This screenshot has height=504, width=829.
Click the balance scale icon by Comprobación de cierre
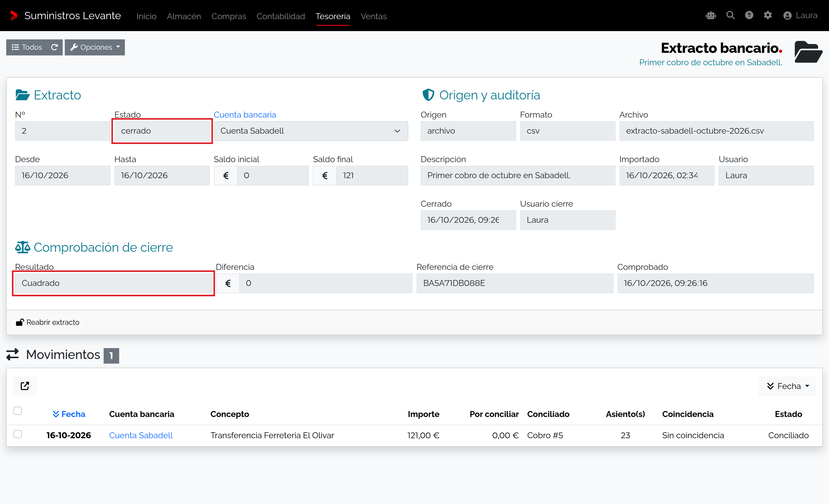coord(23,247)
